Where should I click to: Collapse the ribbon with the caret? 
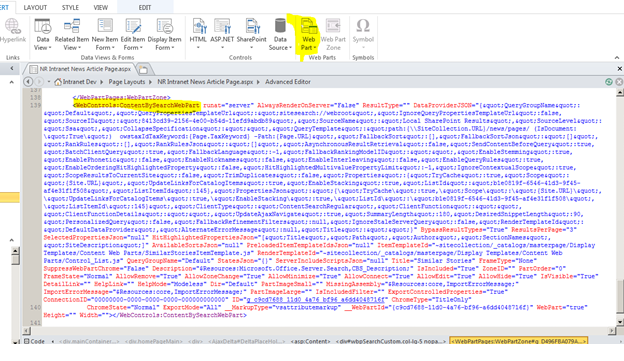tap(617, 58)
